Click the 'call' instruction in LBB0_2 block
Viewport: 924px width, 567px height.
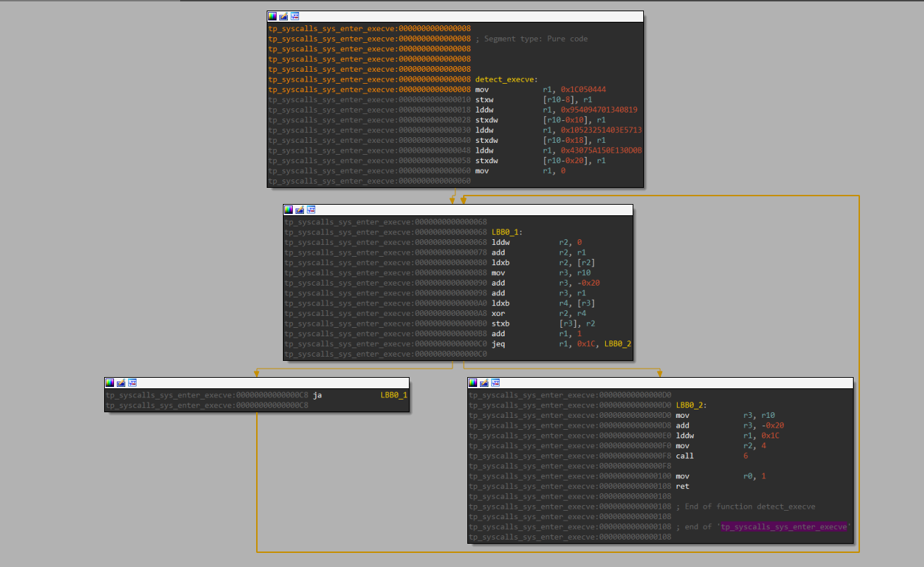tap(685, 456)
